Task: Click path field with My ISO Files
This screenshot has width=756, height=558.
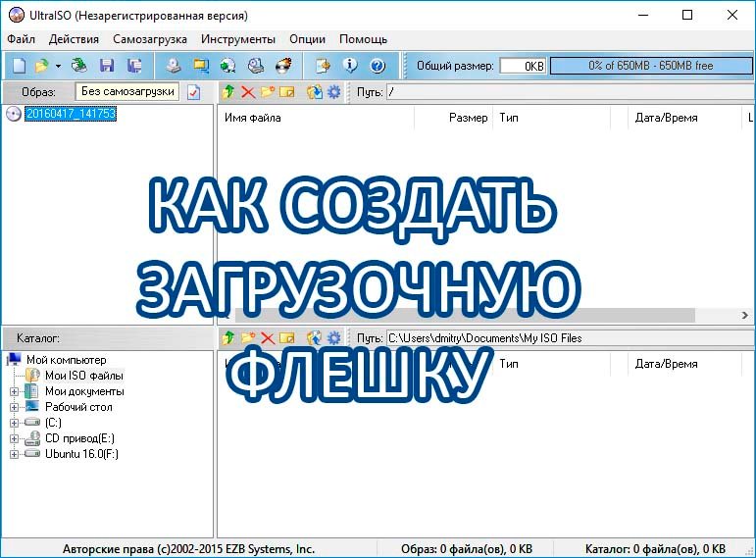Action: pyautogui.click(x=570, y=338)
